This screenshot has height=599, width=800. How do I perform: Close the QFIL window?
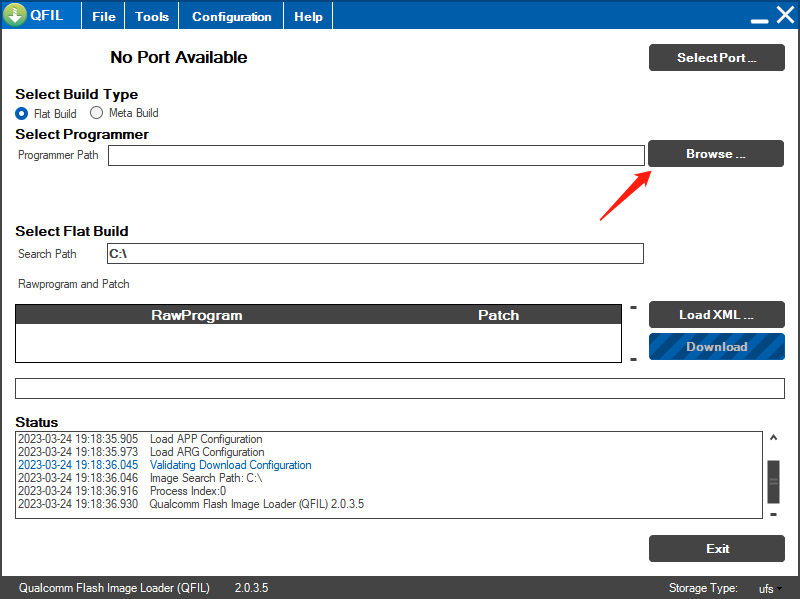785,15
